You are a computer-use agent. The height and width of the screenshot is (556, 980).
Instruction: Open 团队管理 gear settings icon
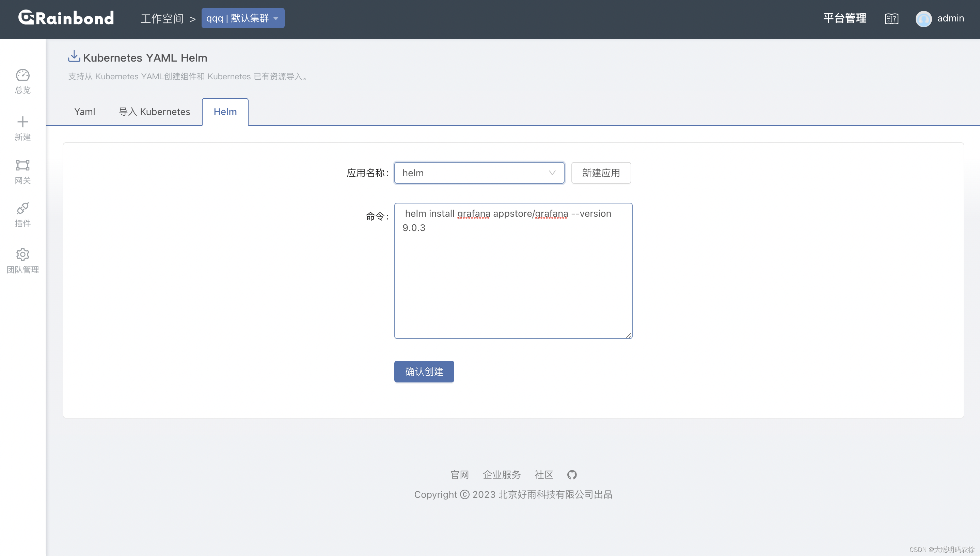coord(22,254)
